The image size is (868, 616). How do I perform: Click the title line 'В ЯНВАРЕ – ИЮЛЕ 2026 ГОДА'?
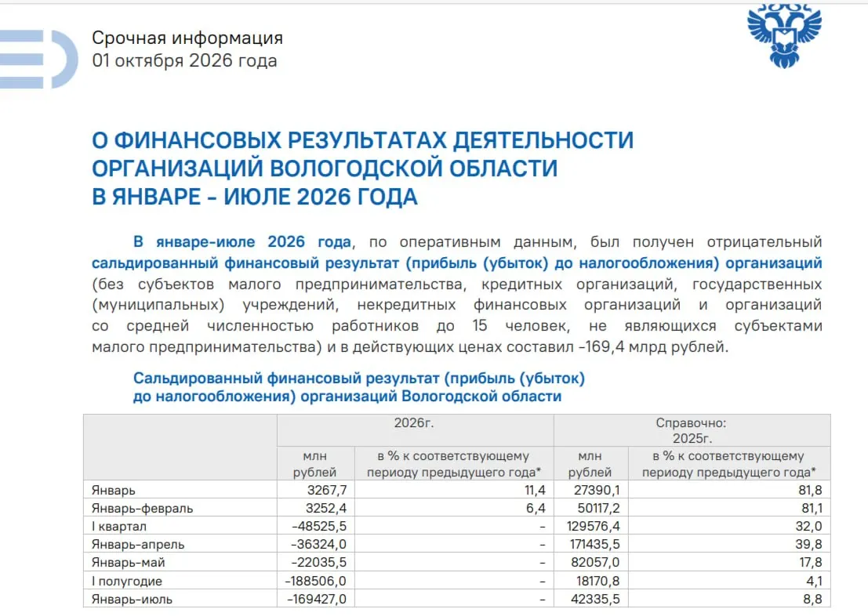[x=255, y=197]
